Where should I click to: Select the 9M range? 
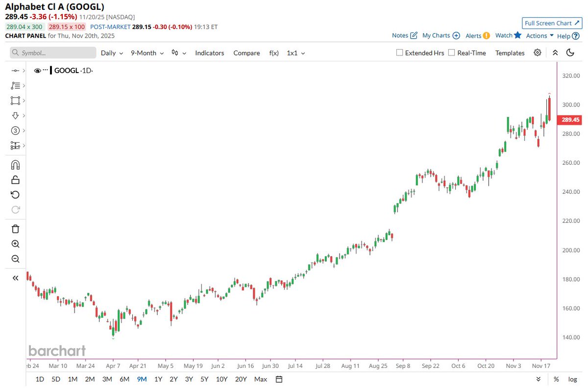[142, 379]
